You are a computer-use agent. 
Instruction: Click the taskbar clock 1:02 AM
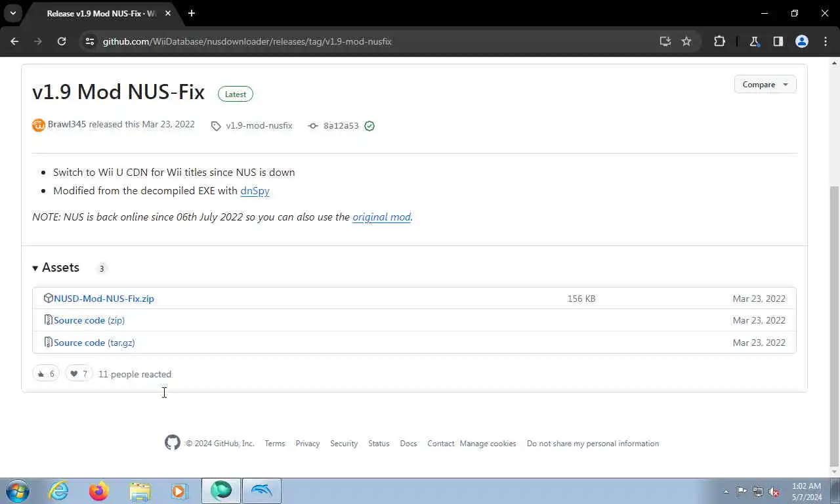pos(807,486)
